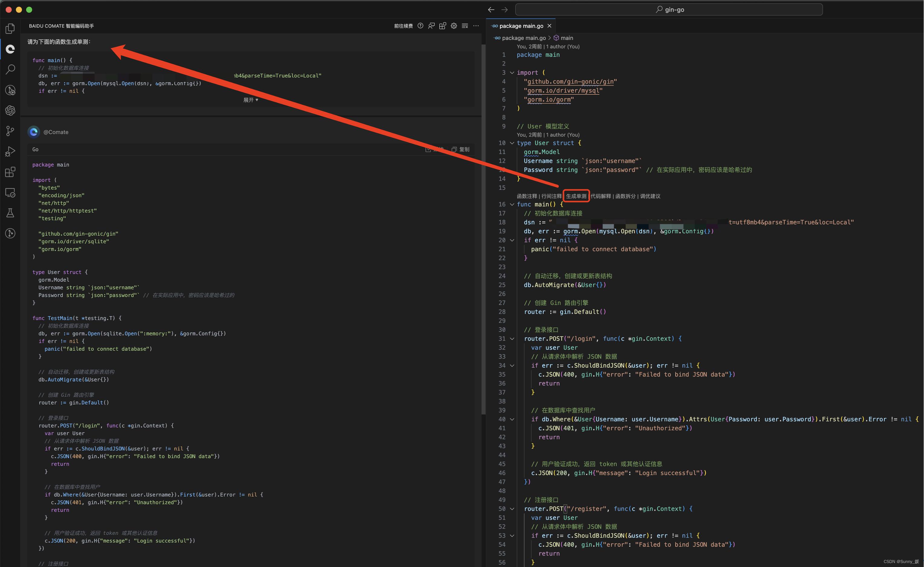
Task: Open the ChatGPT extension view
Action: tap(10, 110)
